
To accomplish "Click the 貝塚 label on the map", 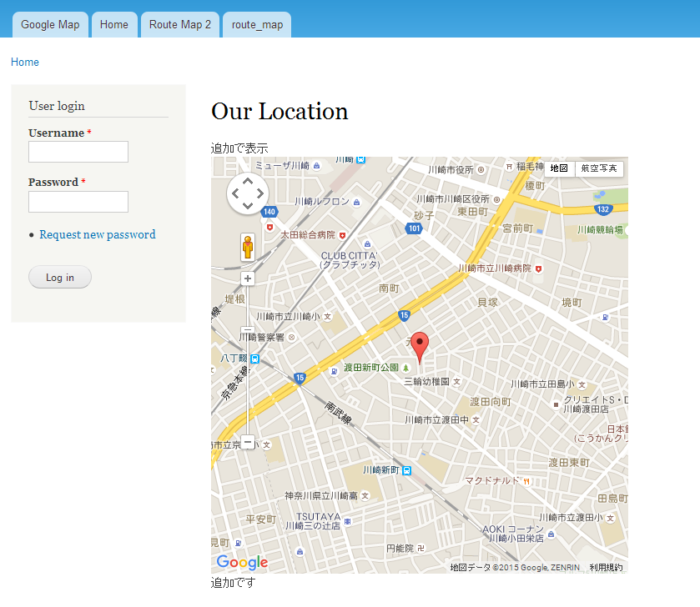I will pos(487,303).
